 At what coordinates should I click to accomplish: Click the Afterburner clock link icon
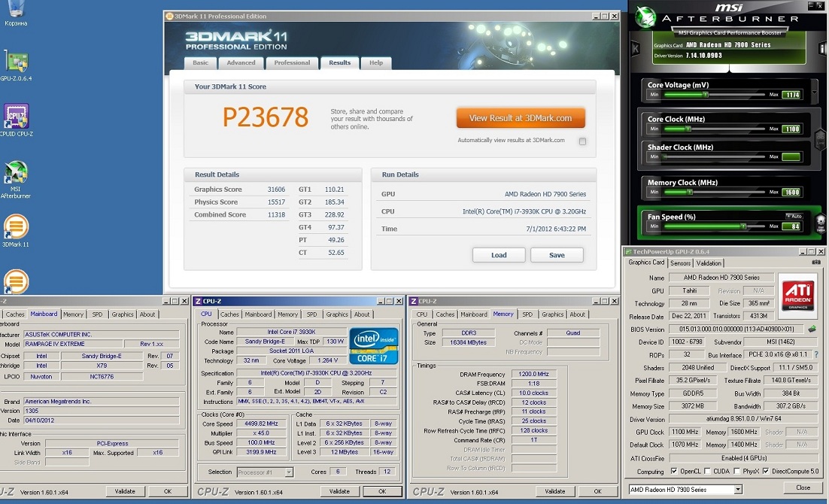tap(821, 140)
